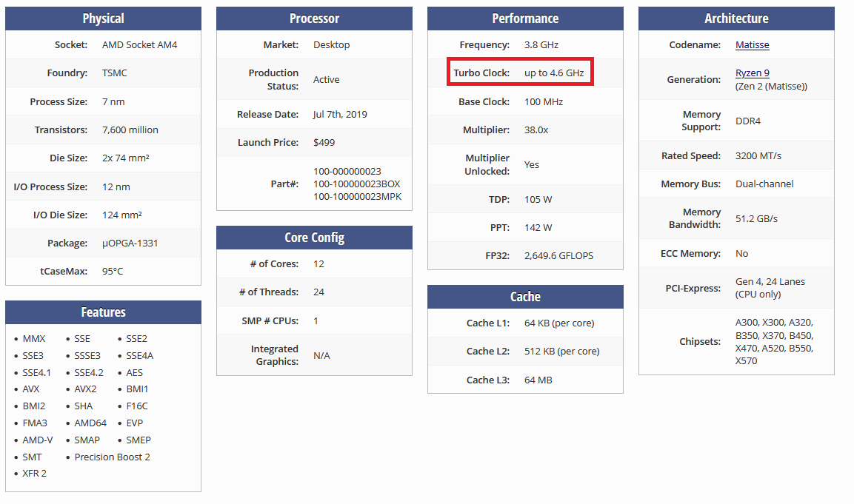Viewport: 854px width, 504px height.
Task: Select the 'N/A' integrated graphics value
Action: click(322, 355)
